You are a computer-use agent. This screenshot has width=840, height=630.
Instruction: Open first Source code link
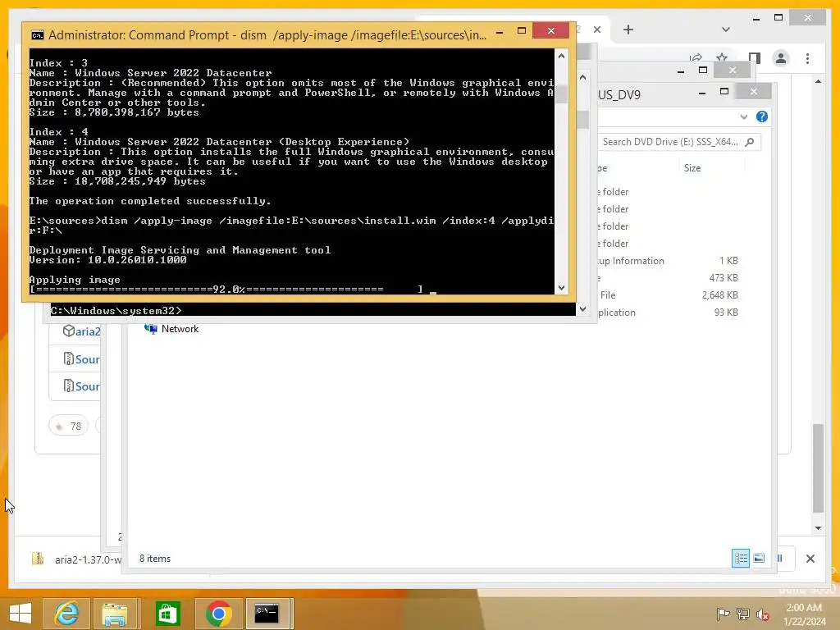pyautogui.click(x=87, y=359)
